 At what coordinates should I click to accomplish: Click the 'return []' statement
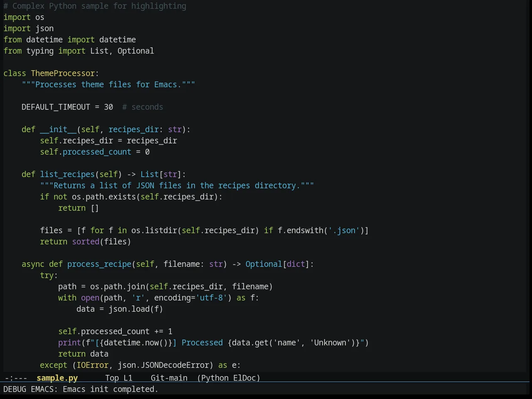coord(79,208)
